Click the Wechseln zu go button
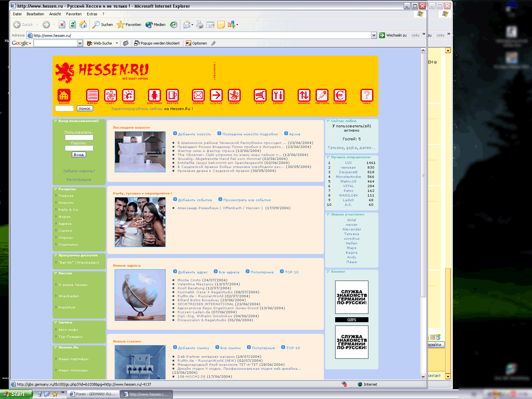 [393, 35]
